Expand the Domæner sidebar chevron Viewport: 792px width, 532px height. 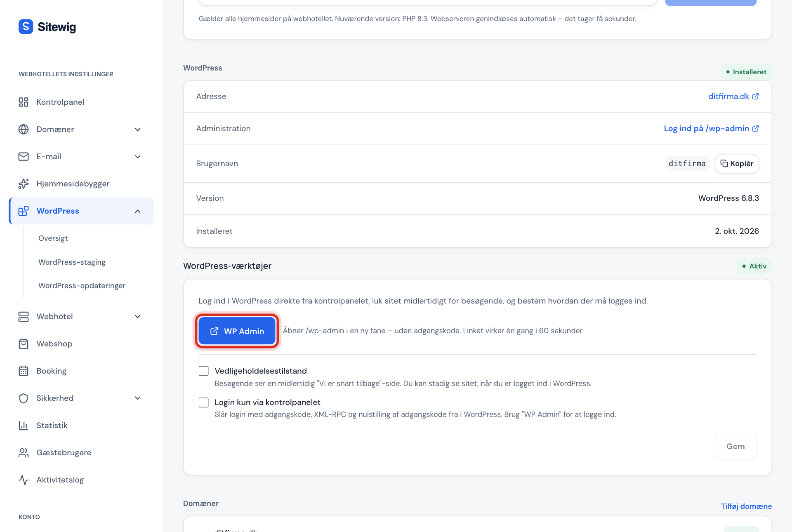point(138,129)
